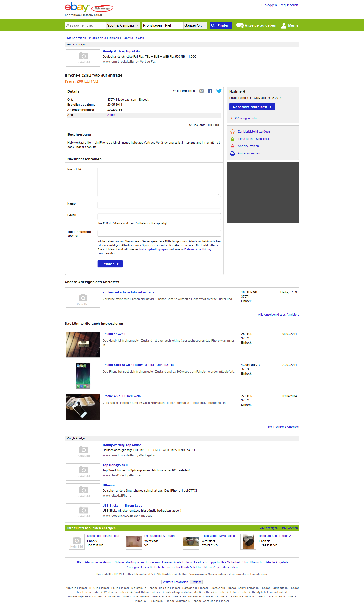Click Liste löschen in recently viewed bar
The width and height of the screenshot is (364, 611).
point(289,528)
